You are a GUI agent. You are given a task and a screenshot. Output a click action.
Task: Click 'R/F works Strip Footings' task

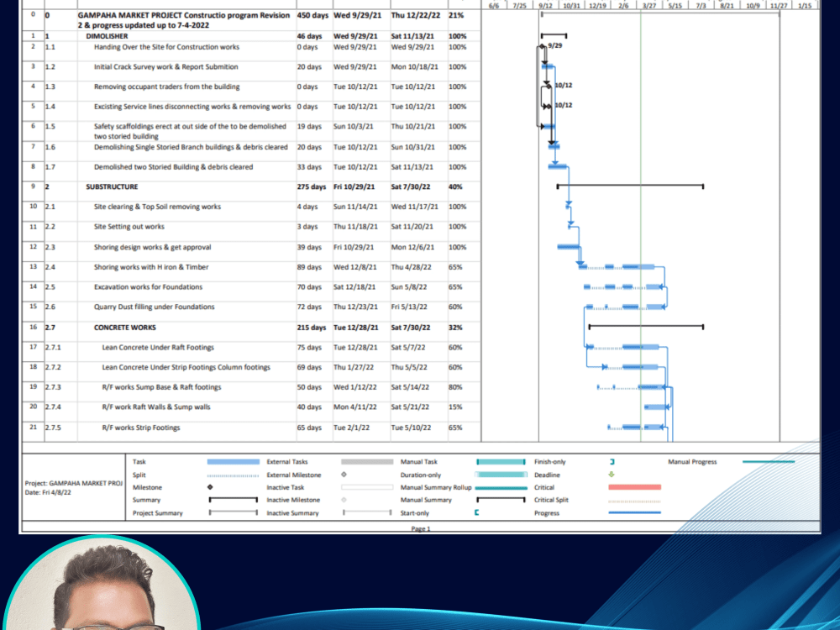(x=141, y=428)
